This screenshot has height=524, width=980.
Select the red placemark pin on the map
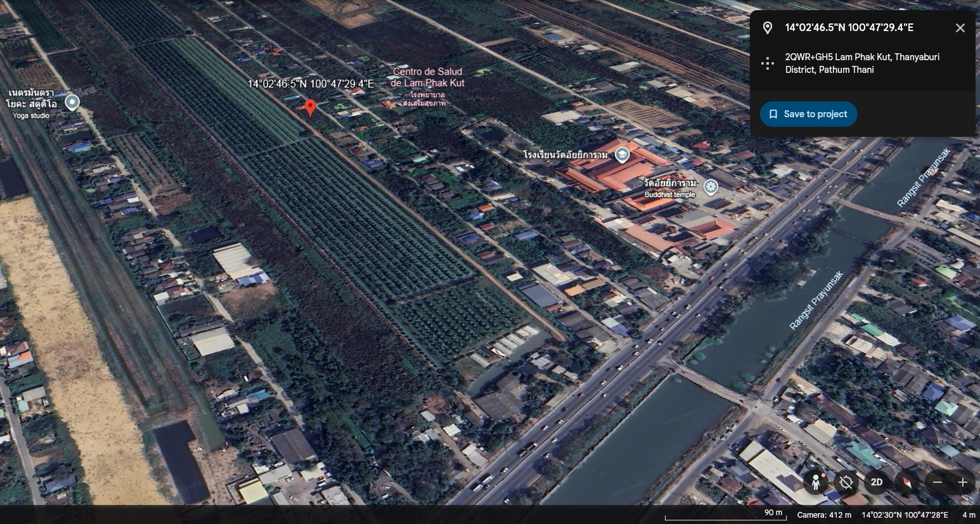click(310, 108)
